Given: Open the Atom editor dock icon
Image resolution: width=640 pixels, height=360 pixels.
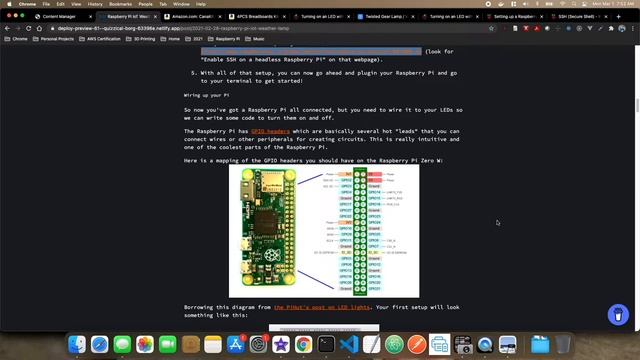Looking at the screenshot, I should tap(394, 344).
